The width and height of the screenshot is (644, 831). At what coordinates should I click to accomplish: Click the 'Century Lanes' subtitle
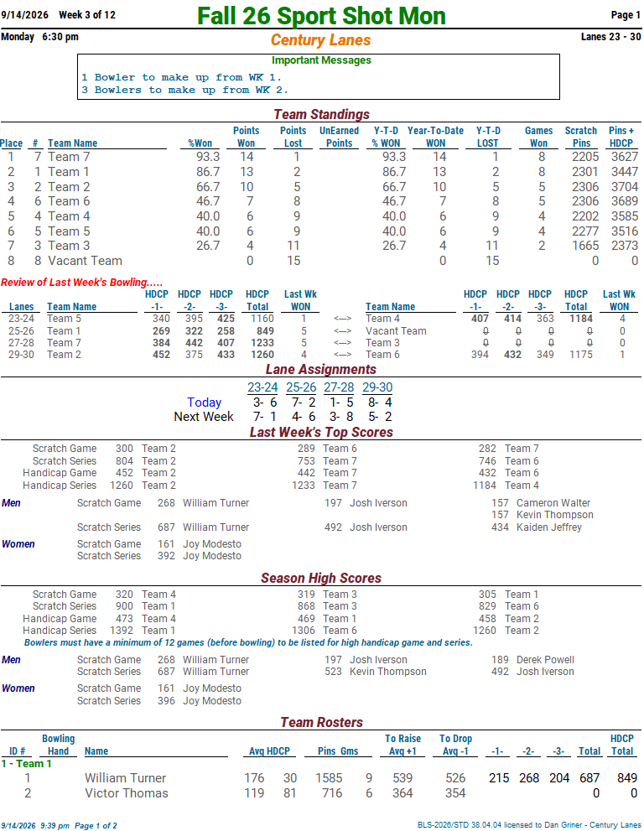pyautogui.click(x=320, y=39)
